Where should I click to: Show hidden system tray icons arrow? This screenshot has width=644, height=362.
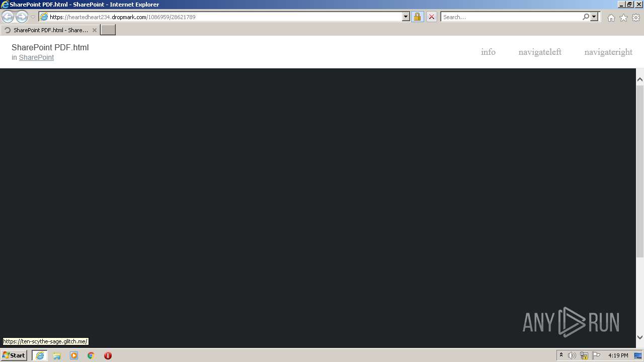pyautogui.click(x=561, y=355)
